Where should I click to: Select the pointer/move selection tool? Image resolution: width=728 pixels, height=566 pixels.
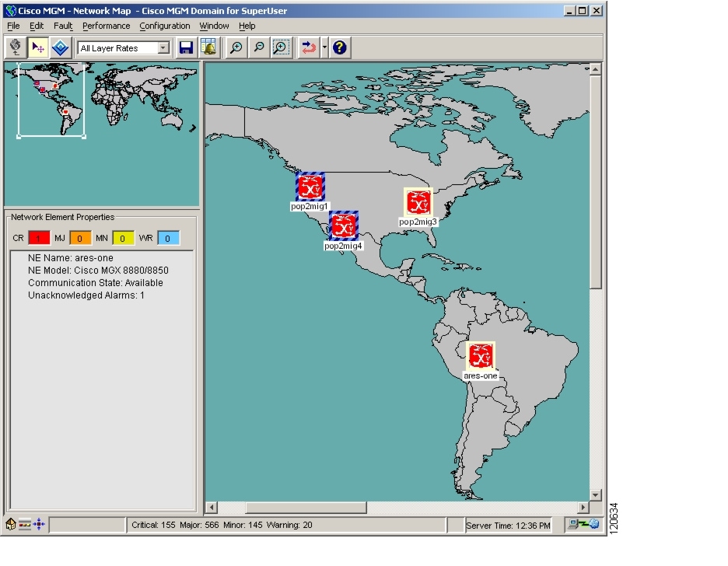click(38, 47)
